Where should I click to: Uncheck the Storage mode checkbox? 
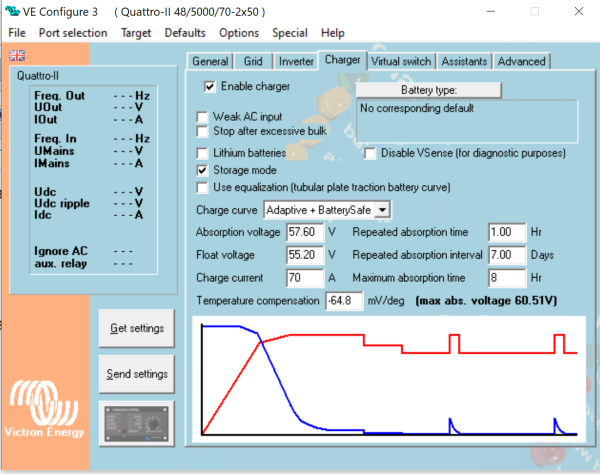coord(202,170)
